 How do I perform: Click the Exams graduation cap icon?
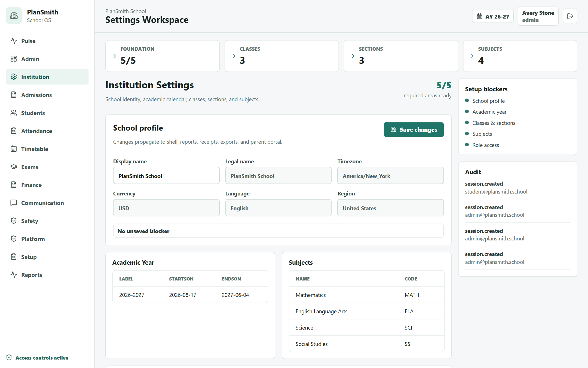point(14,167)
